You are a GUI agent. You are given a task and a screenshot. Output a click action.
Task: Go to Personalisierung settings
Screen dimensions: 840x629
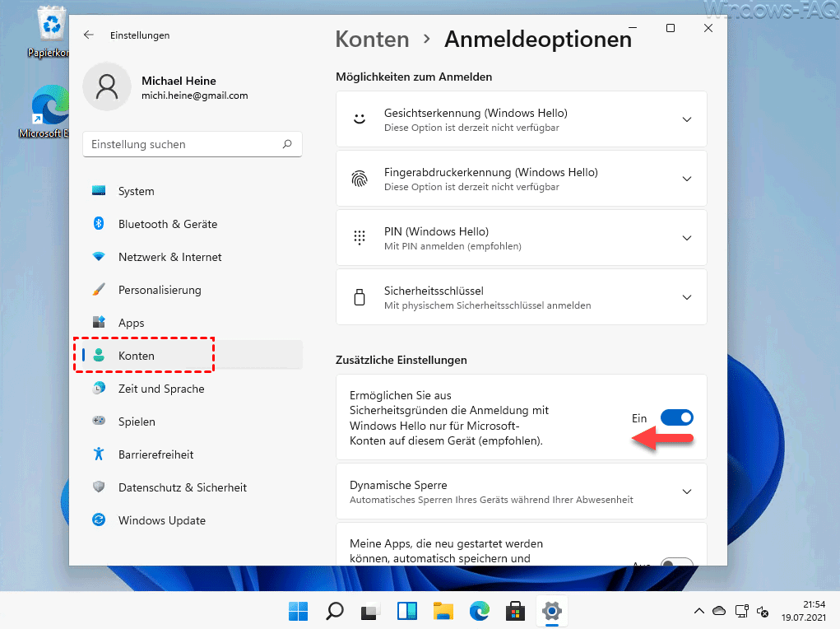pos(193,290)
